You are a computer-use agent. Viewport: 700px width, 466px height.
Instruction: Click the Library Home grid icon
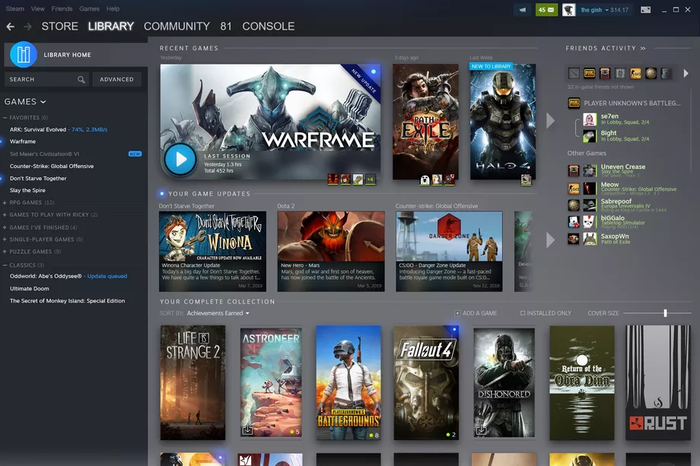coord(21,54)
